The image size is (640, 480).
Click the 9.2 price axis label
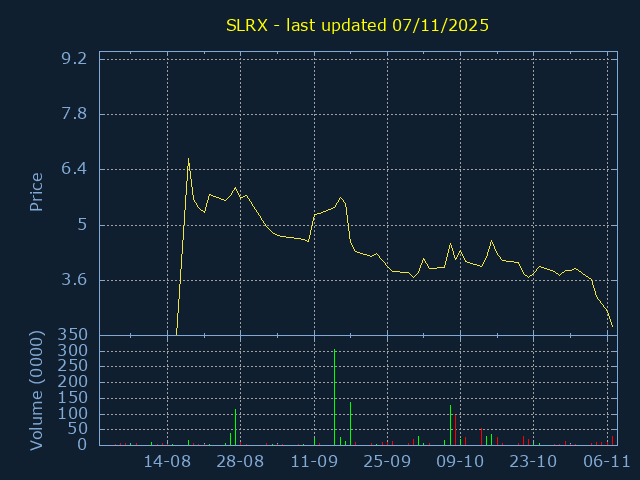[x=74, y=59]
